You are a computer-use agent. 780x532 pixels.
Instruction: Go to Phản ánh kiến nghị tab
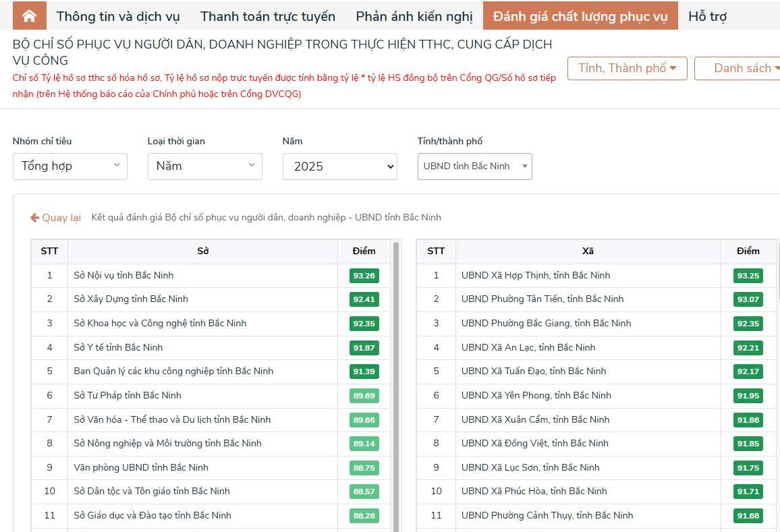414,16
